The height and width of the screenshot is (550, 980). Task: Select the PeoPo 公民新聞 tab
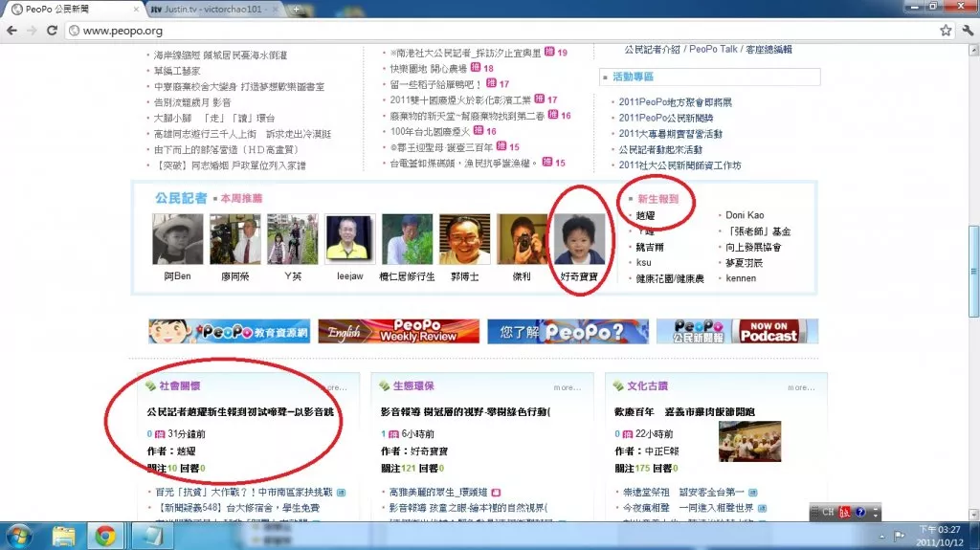tap(72, 10)
